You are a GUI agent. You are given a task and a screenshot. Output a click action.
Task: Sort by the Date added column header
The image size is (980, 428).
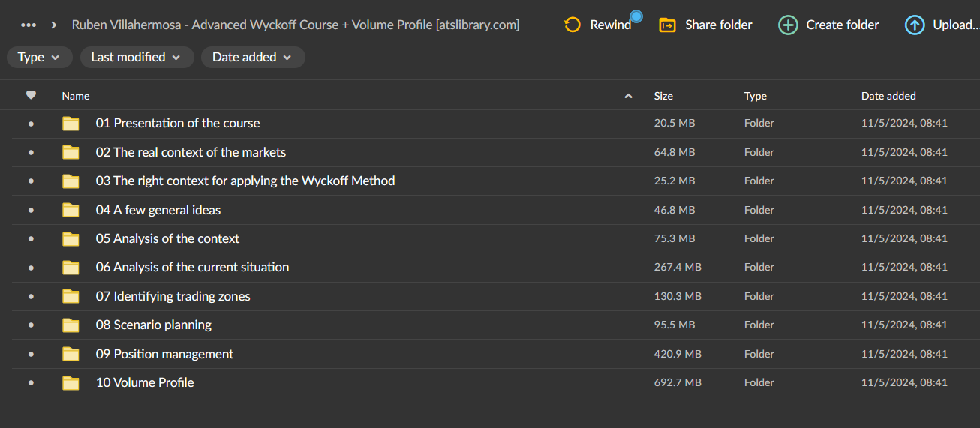point(888,96)
